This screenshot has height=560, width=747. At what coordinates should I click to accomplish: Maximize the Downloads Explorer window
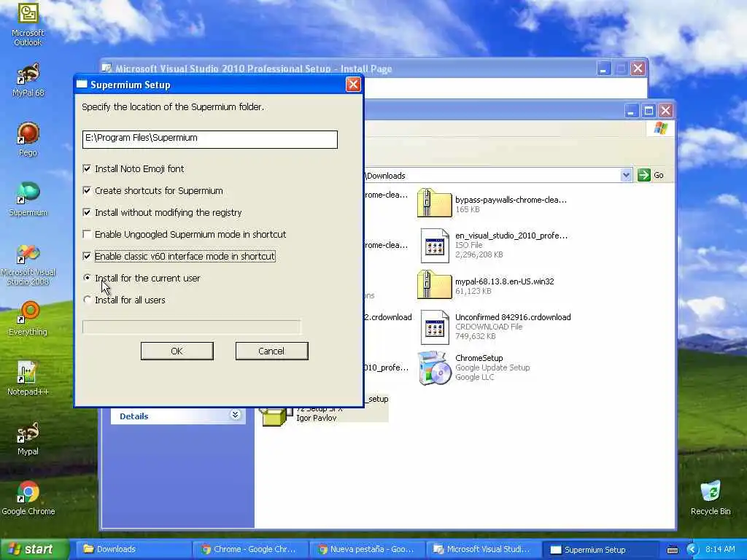[x=649, y=111]
